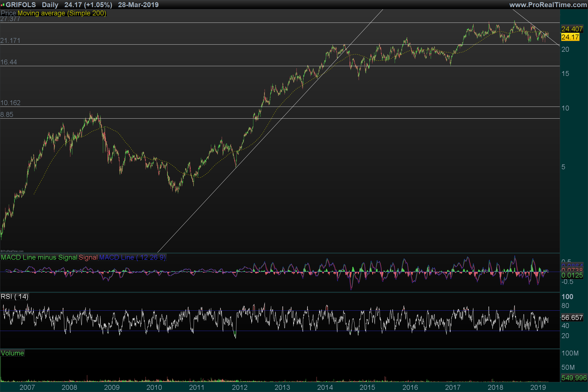Click the red Signal label
588x392 pixels.
click(88, 257)
